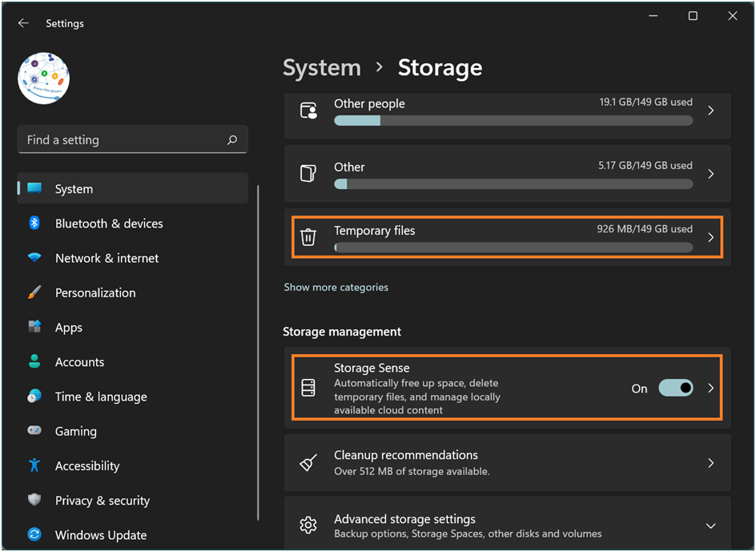Viewport: 756px width, 552px height.
Task: Open Windows Update label
Action: [101, 535]
